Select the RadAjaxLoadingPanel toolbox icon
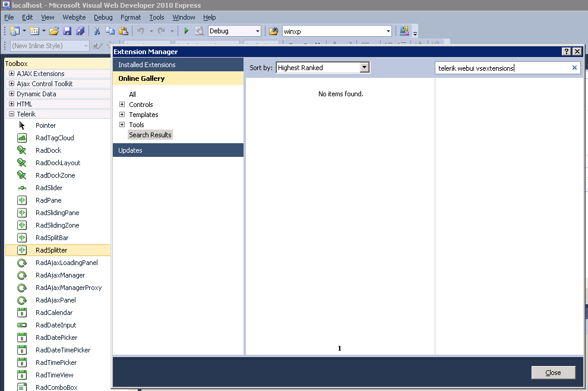Image resolution: width=588 pixels, height=391 pixels. coord(22,263)
